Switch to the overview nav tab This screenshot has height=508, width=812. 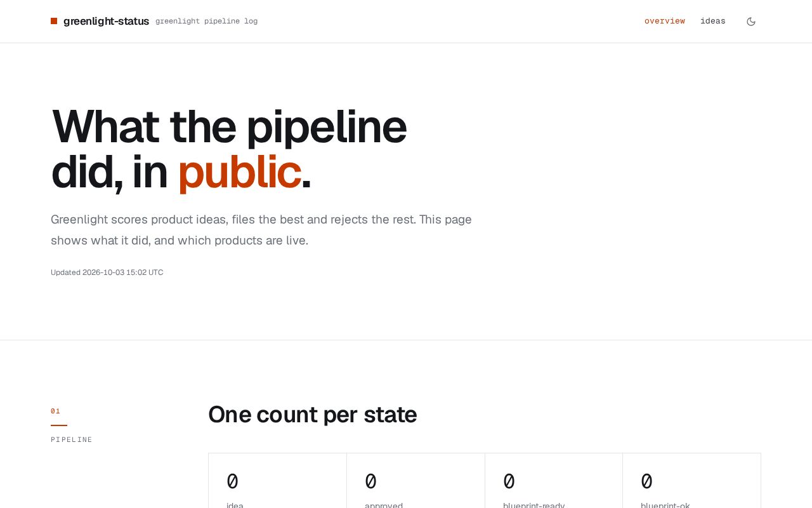tap(665, 21)
